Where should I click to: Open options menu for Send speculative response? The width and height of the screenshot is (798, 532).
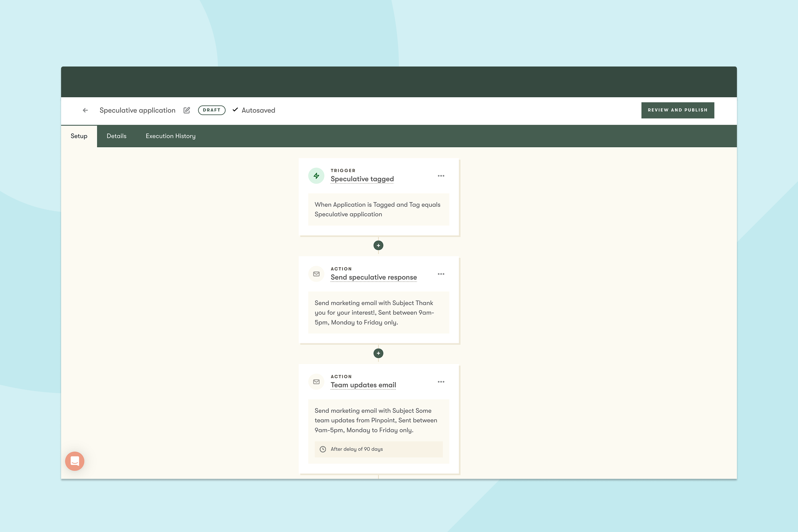pos(441,274)
